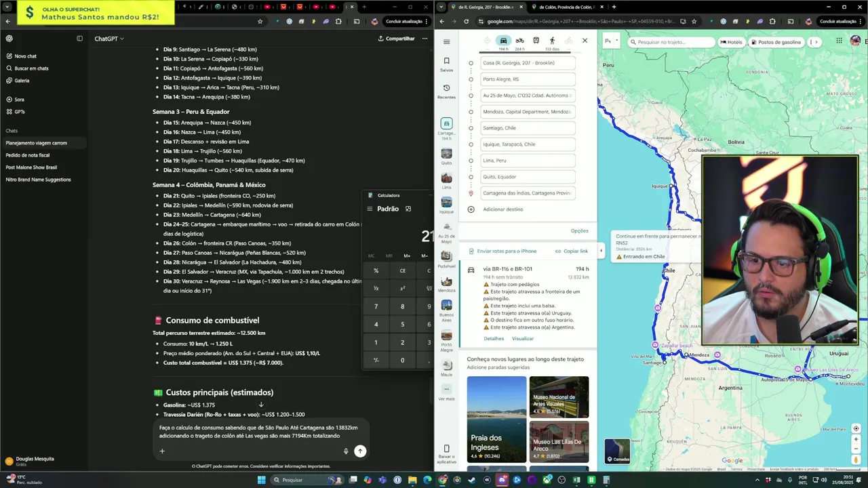The height and width of the screenshot is (488, 868).
Task: Click the Compartilhar button in ChatGPT
Action: pyautogui.click(x=396, y=39)
